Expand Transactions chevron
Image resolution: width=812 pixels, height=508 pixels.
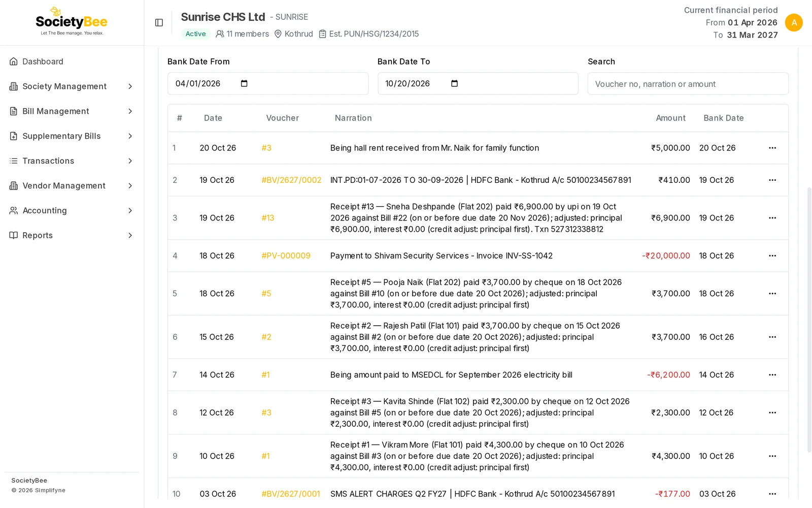[130, 161]
